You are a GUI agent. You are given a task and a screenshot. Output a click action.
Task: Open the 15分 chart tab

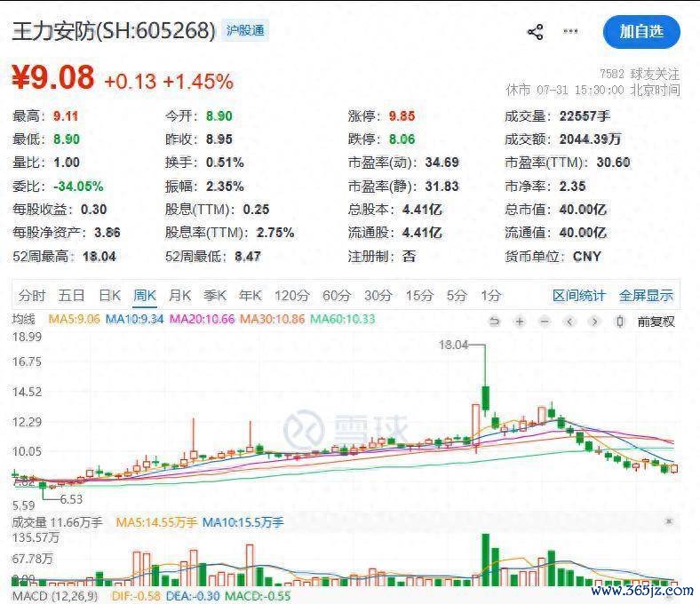[x=419, y=296]
